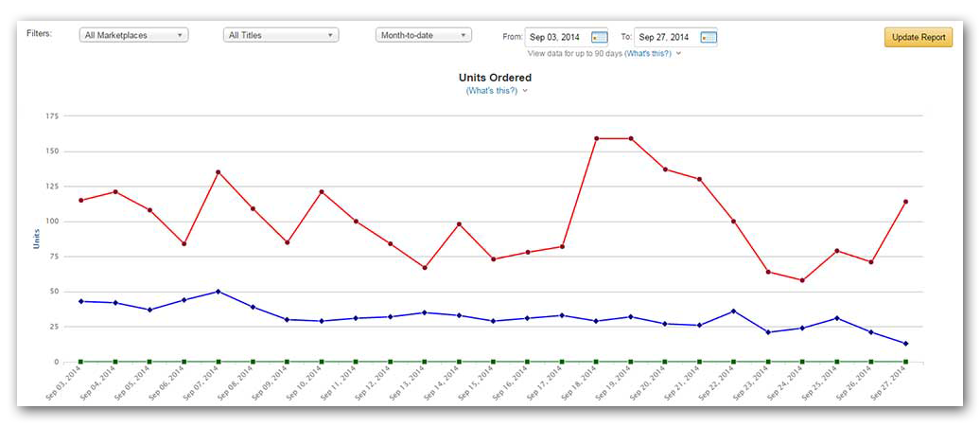Click the green marker on Sep 27
This screenshot has width=980, height=427.
click(905, 362)
